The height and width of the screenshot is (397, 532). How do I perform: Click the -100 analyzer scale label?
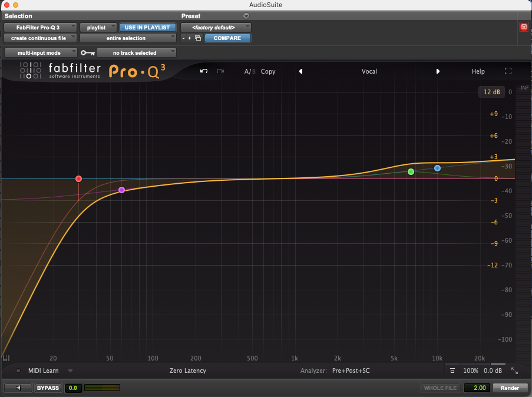click(x=504, y=339)
